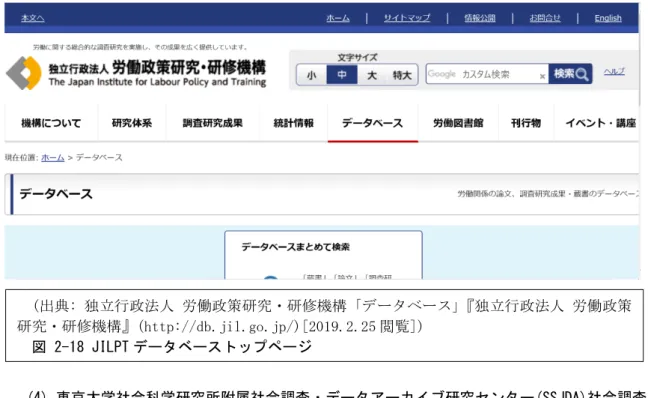Open the 統計情報 menu
This screenshot has width=648, height=398.
point(293,123)
